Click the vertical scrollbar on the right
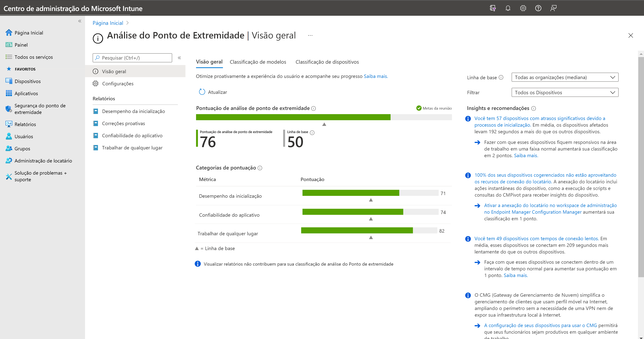 pyautogui.click(x=641, y=167)
